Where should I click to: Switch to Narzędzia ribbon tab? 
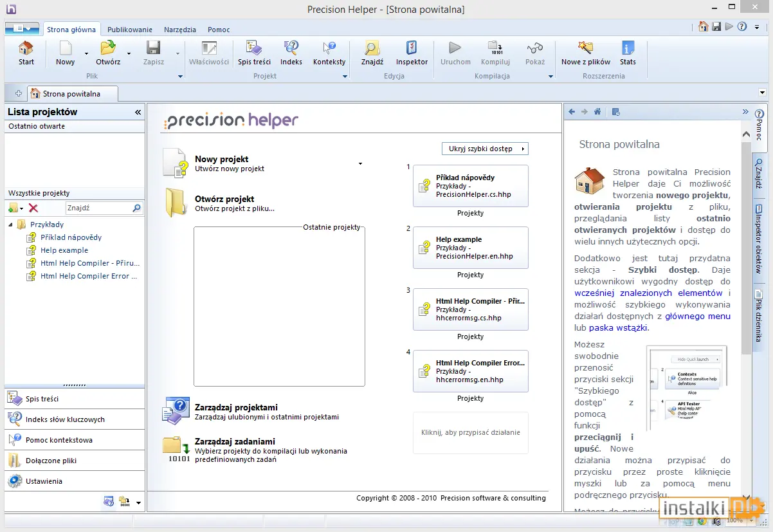(180, 30)
